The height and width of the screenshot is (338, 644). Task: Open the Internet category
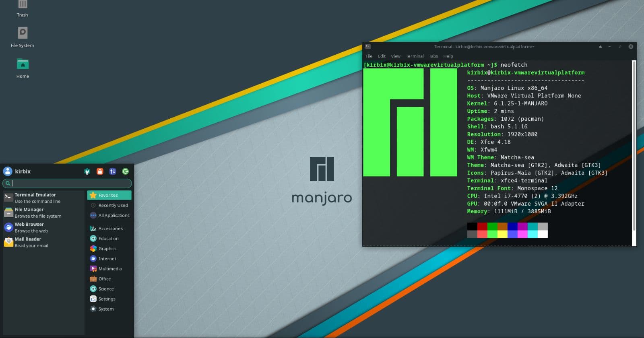[109, 258]
